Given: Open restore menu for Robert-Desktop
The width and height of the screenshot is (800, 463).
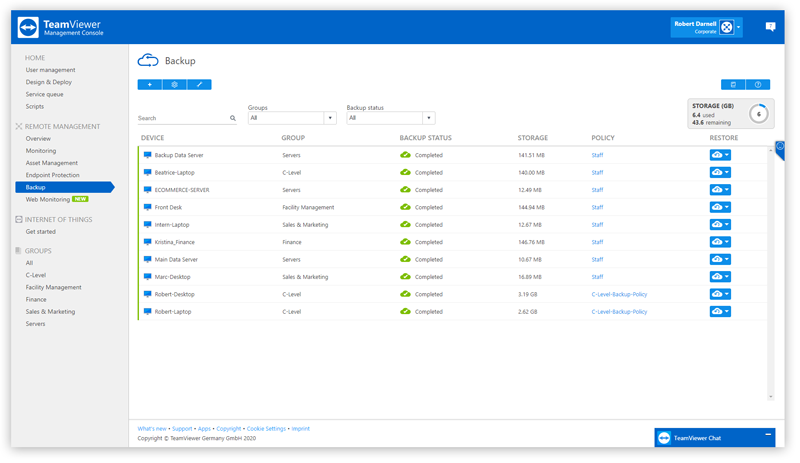Looking at the screenshot, I should click(x=720, y=294).
